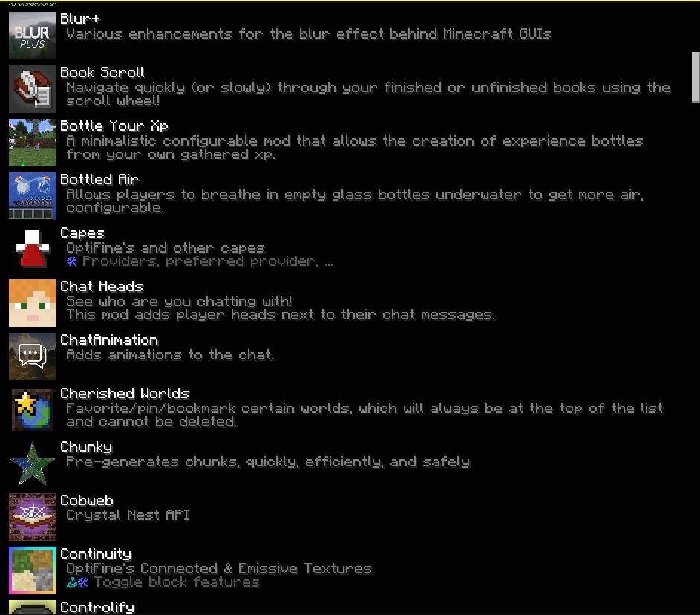The width and height of the screenshot is (700, 615).
Task: Click the Blur+ mod icon
Action: [33, 36]
